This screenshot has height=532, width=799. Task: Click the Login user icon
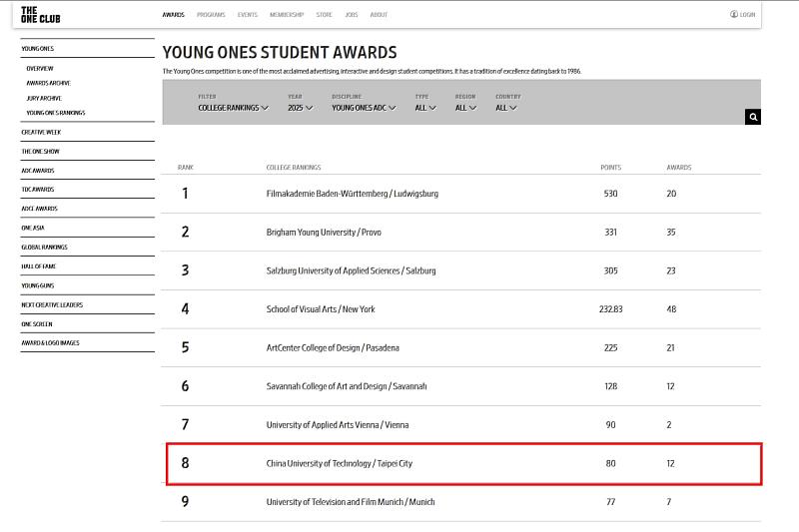pyautogui.click(x=734, y=14)
